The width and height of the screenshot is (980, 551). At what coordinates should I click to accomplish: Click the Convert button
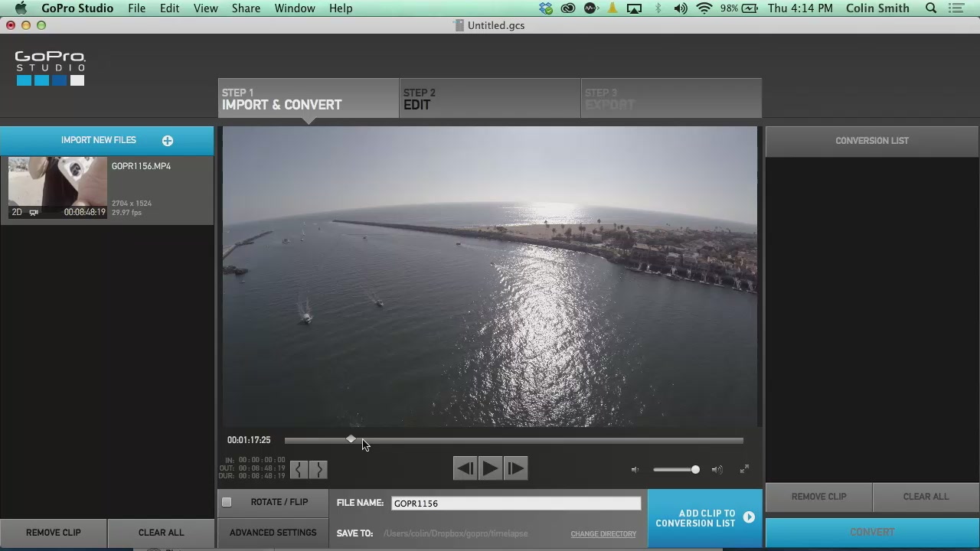tap(872, 533)
